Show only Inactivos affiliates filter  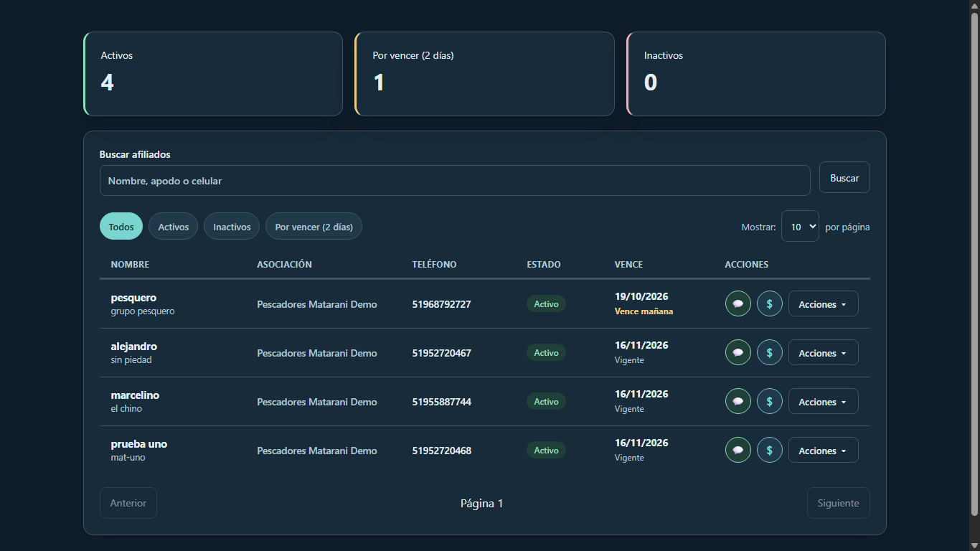[x=232, y=226]
